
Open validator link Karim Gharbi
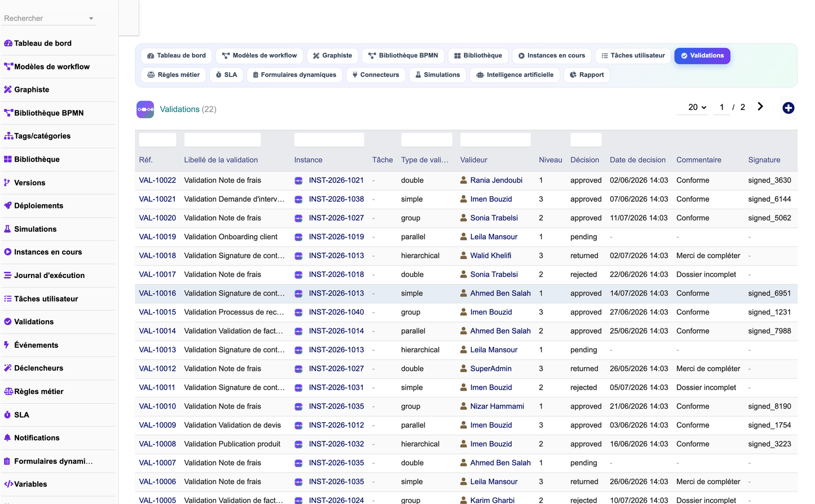click(492, 500)
